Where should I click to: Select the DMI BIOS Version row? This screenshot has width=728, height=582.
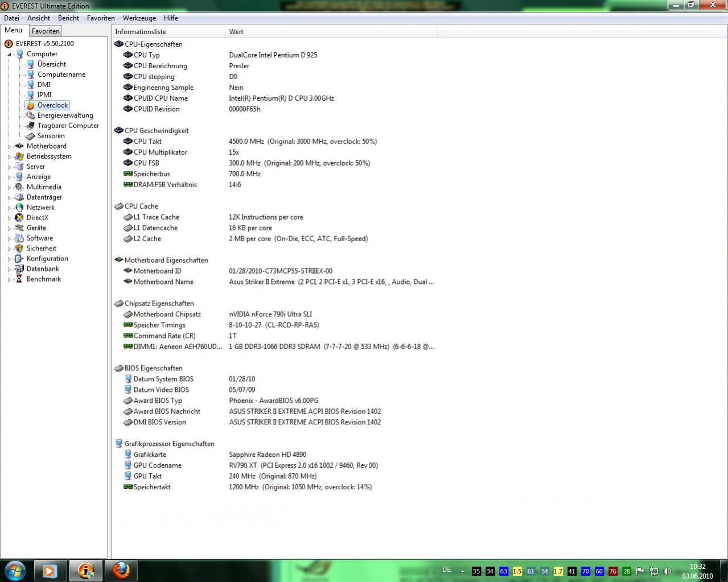click(275, 423)
